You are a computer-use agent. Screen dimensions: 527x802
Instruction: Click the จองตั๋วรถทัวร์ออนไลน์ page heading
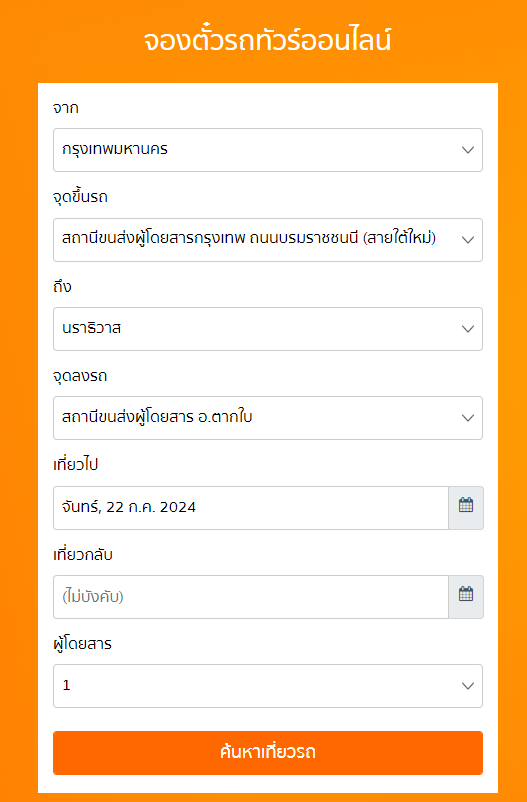(x=267, y=41)
